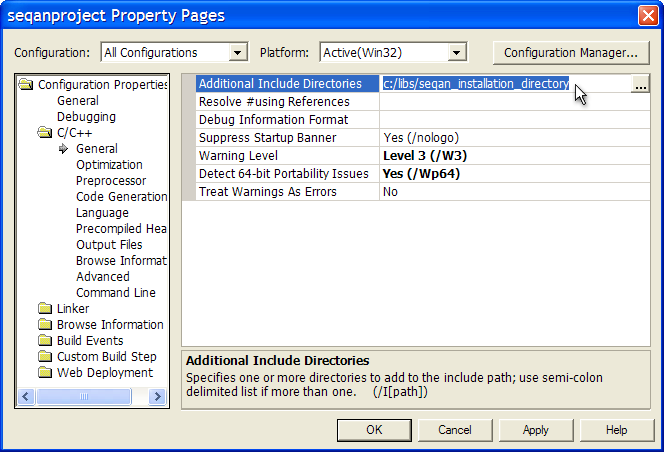
Task: Open the Configuration Manager
Action: [570, 53]
